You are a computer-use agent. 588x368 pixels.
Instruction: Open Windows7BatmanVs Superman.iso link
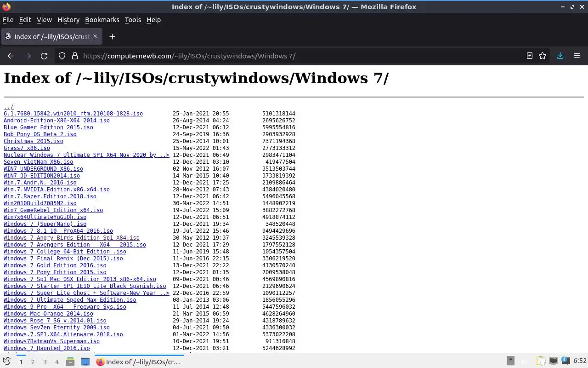click(x=51, y=341)
